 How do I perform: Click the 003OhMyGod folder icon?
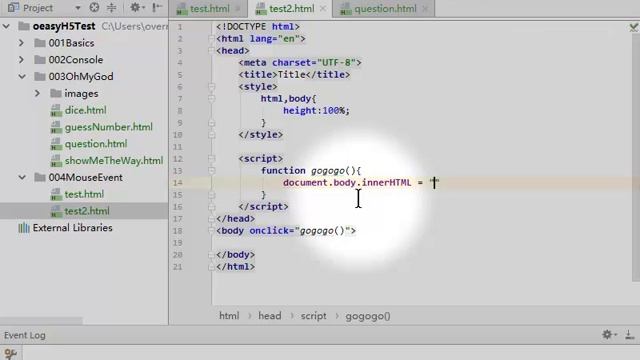(x=40, y=76)
